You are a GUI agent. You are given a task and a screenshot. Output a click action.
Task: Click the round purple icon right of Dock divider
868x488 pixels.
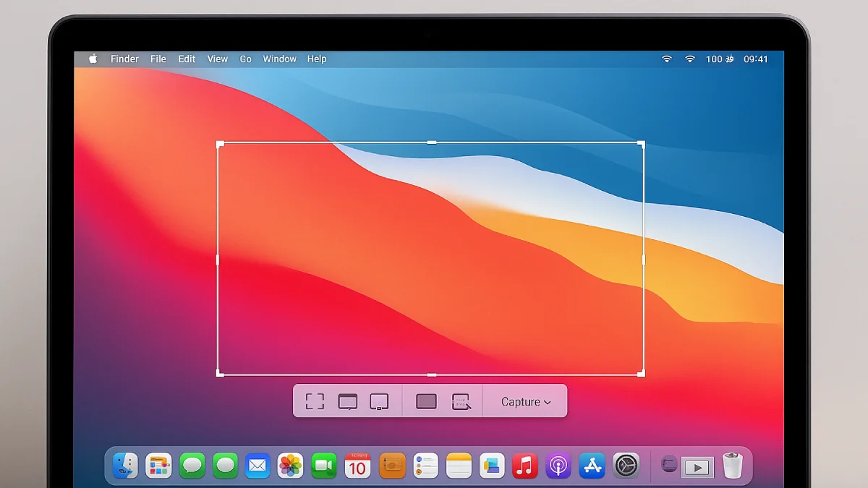click(670, 465)
